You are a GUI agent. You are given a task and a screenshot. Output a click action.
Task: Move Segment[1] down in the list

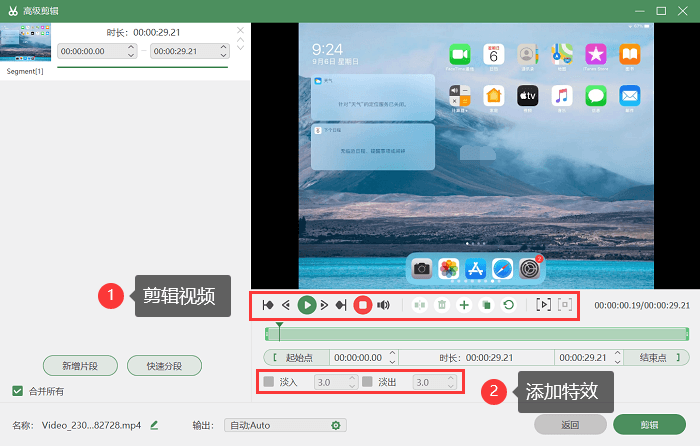point(240,47)
